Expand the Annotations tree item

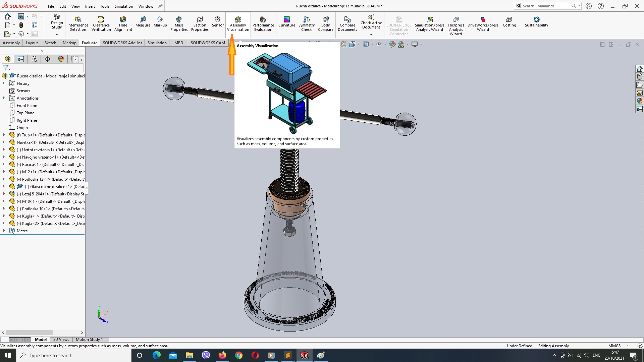click(4, 98)
